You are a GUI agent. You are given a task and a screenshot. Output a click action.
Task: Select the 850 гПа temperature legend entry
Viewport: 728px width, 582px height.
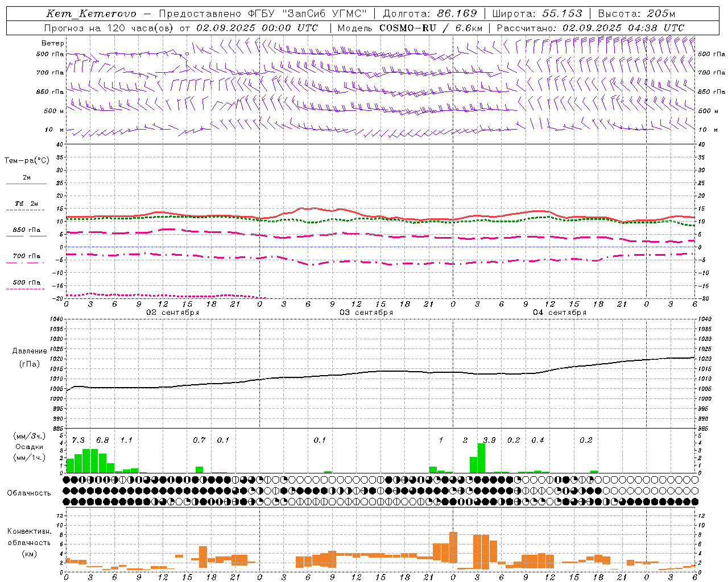tap(26, 230)
